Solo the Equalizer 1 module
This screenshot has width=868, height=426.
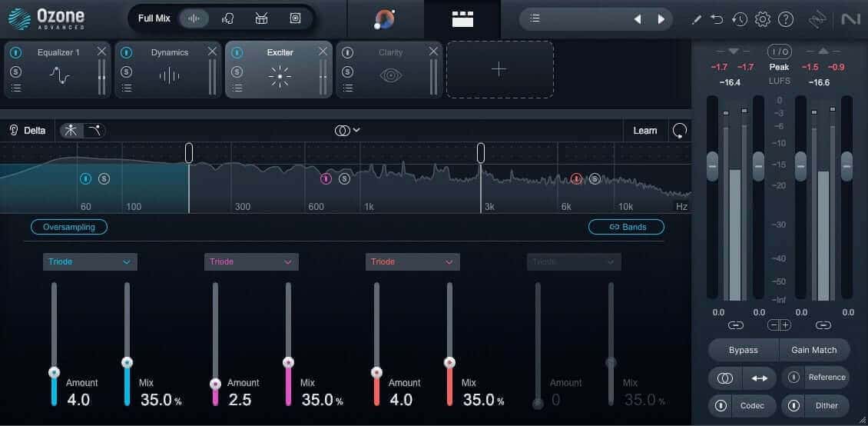[x=16, y=72]
